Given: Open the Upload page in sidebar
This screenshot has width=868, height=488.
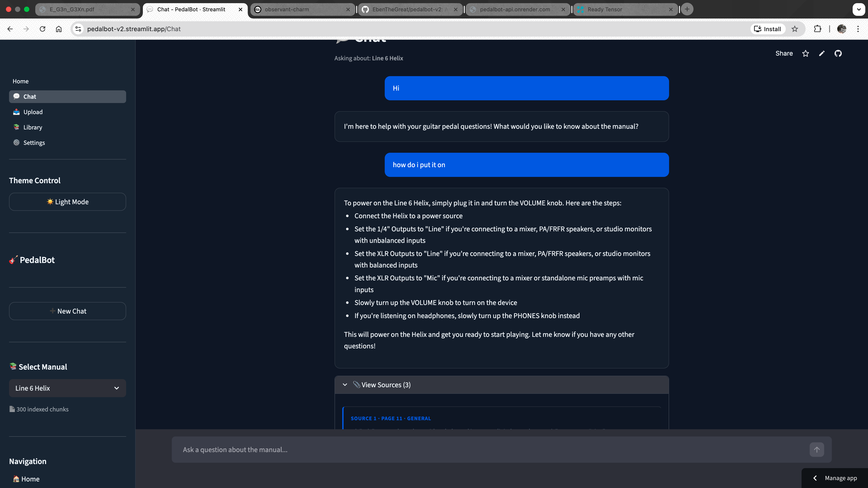Looking at the screenshot, I should (67, 112).
